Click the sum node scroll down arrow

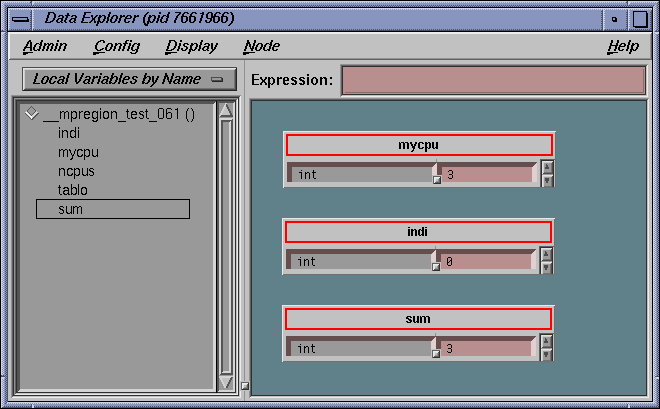(546, 354)
